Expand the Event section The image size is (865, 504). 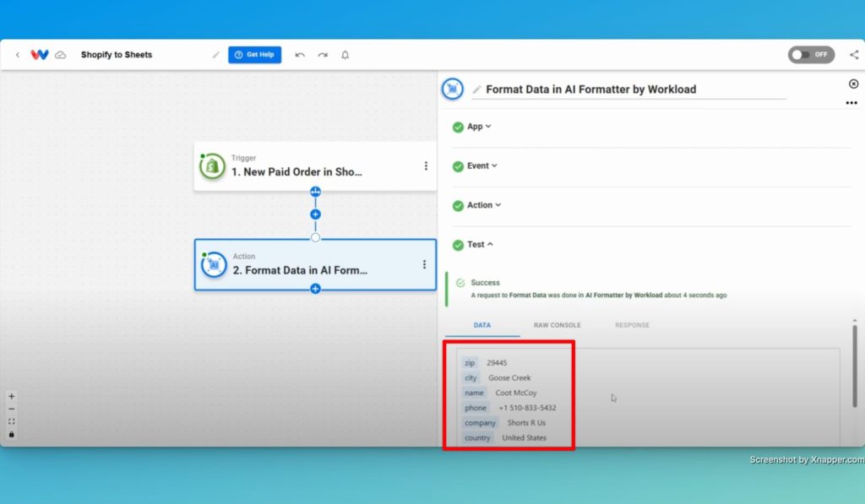tap(482, 166)
